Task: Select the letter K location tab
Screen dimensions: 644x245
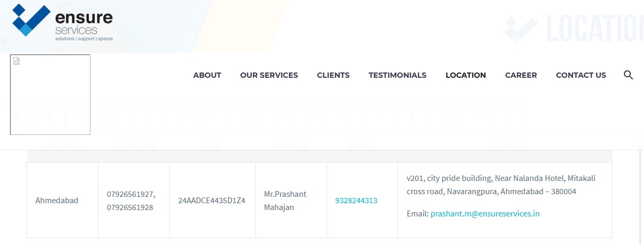Action: [278, 116]
